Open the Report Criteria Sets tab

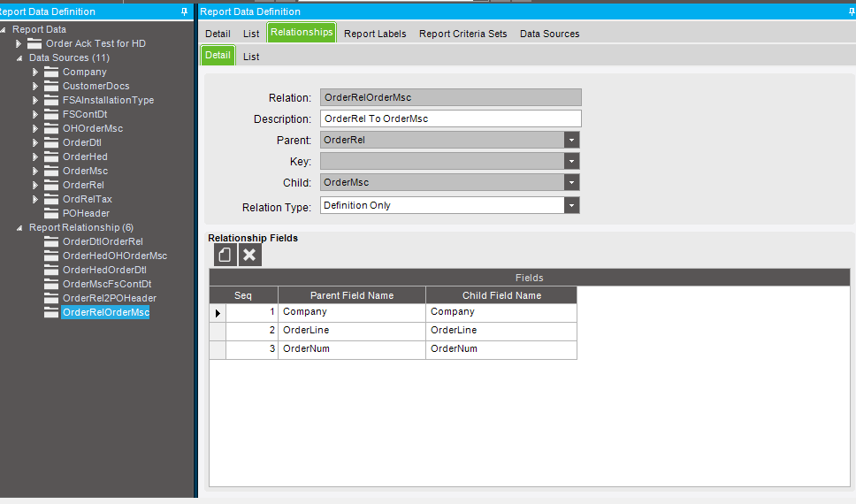(463, 34)
